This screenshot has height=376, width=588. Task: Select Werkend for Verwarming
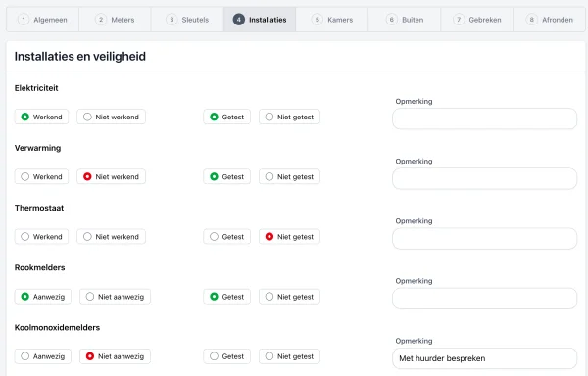click(41, 177)
